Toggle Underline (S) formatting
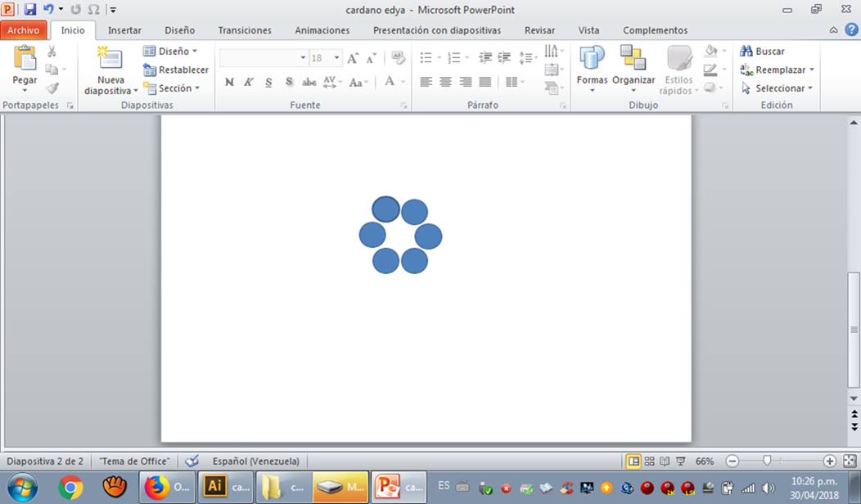Image resolution: width=861 pixels, height=504 pixels. pos(268,83)
